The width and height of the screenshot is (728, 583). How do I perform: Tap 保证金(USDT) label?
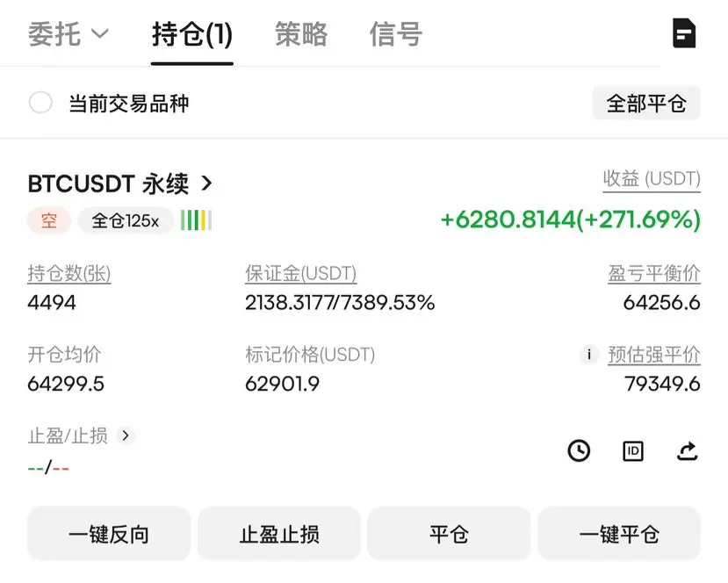301,273
